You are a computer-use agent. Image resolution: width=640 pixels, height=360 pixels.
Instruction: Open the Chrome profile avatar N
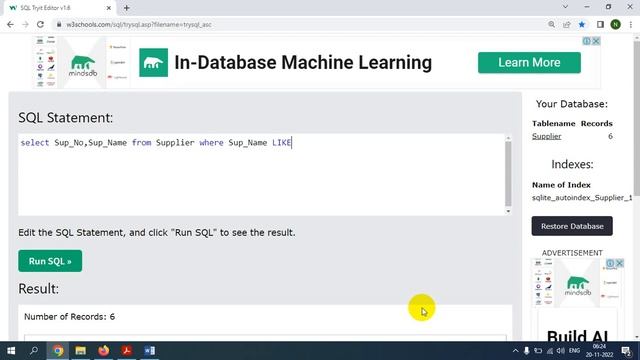coord(616,24)
